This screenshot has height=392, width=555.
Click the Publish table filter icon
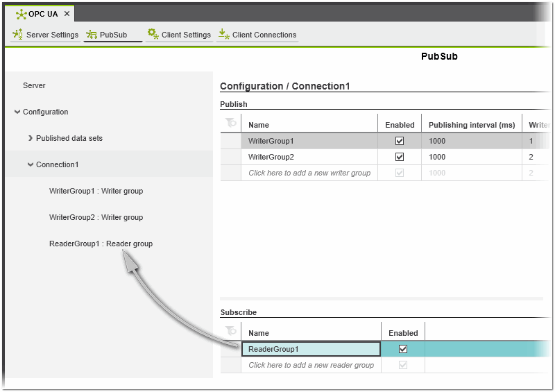point(230,123)
